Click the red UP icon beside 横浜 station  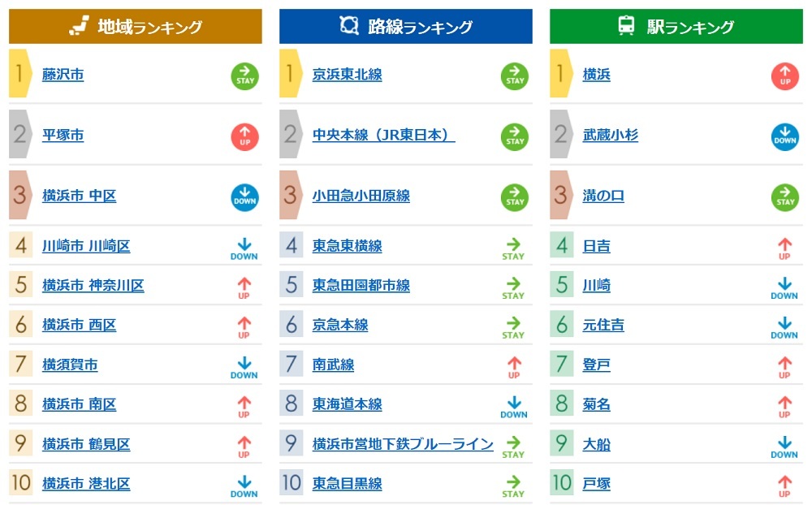[785, 76]
